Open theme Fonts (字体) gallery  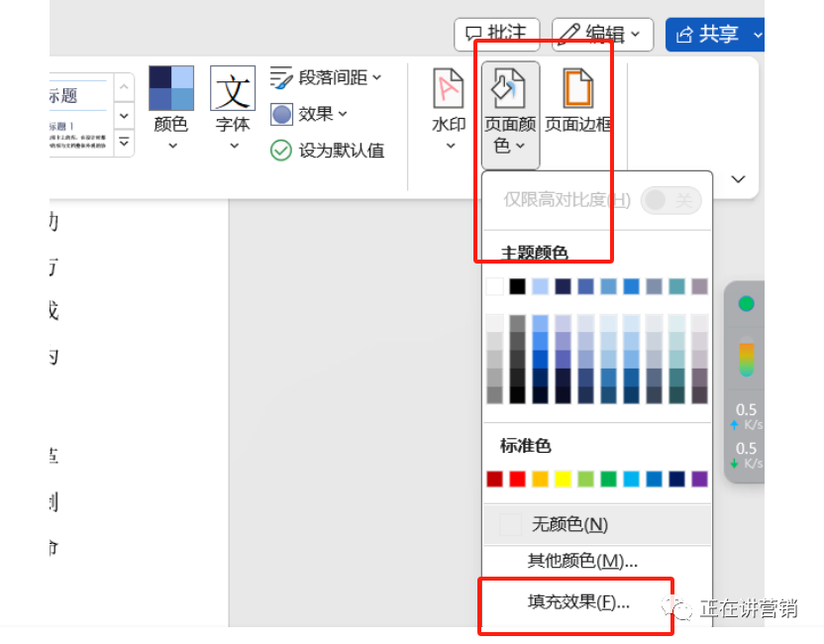[233, 108]
